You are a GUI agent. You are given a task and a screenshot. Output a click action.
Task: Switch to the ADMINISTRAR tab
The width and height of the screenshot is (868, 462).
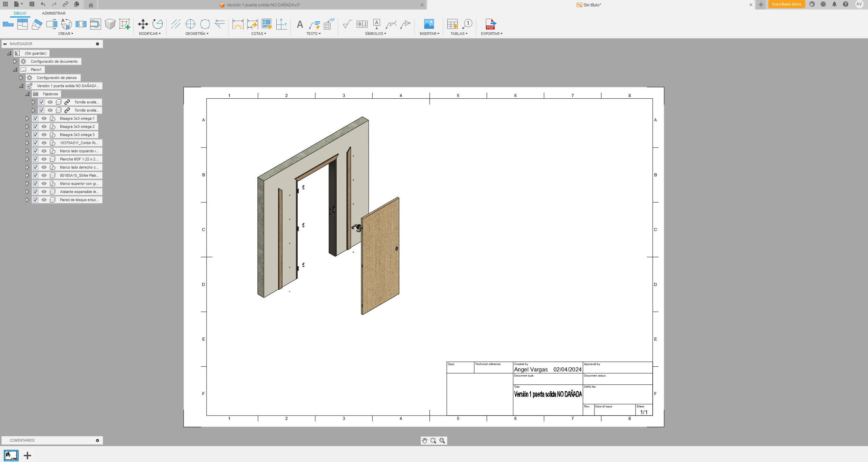coord(54,13)
